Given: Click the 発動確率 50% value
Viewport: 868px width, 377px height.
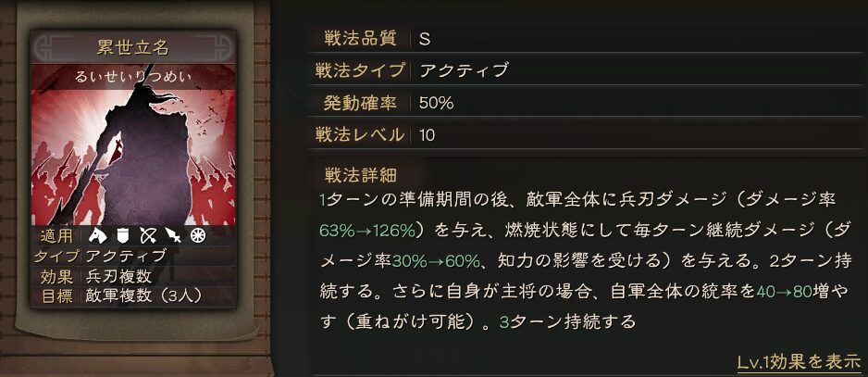Looking at the screenshot, I should tap(436, 103).
